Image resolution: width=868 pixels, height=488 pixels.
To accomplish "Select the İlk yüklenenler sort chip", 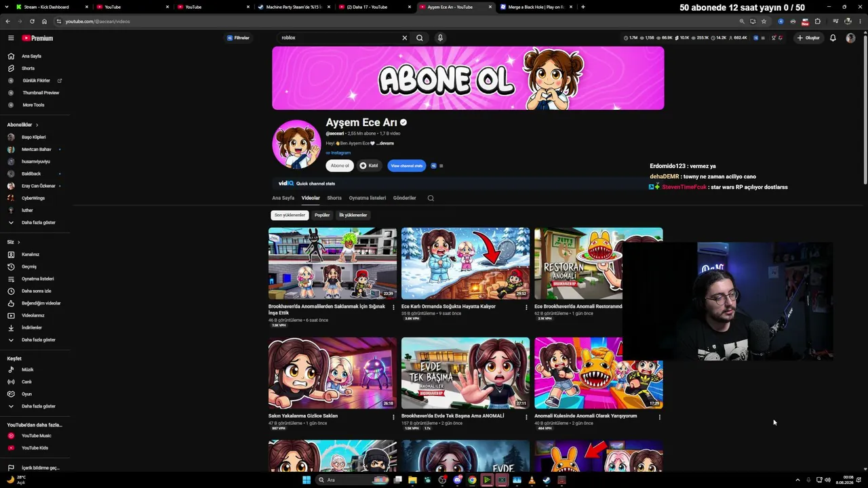I will click(353, 215).
